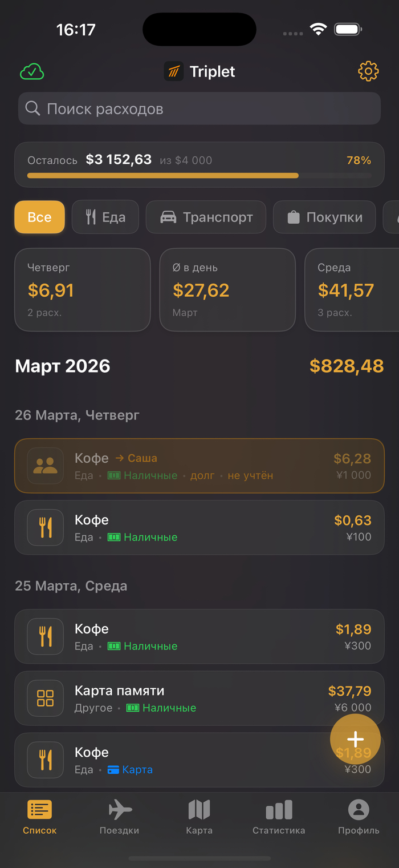
Task: Tap the green cloud sync status icon
Action: click(x=32, y=72)
